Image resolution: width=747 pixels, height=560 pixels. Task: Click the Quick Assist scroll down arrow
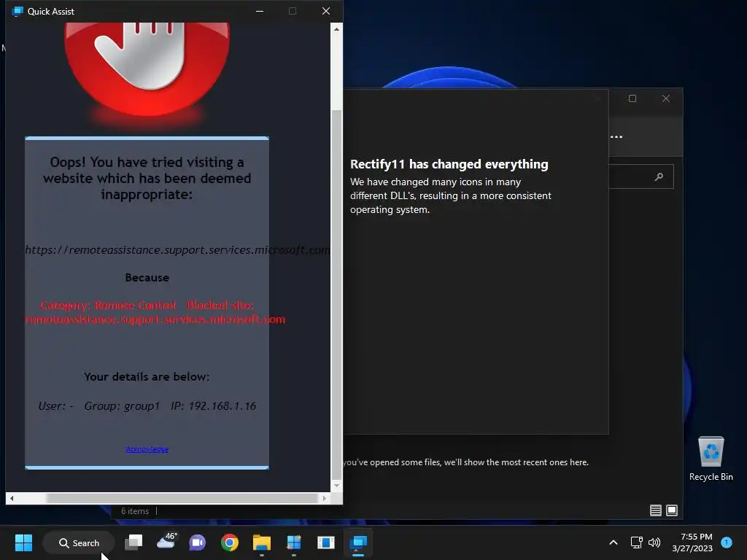(x=336, y=486)
